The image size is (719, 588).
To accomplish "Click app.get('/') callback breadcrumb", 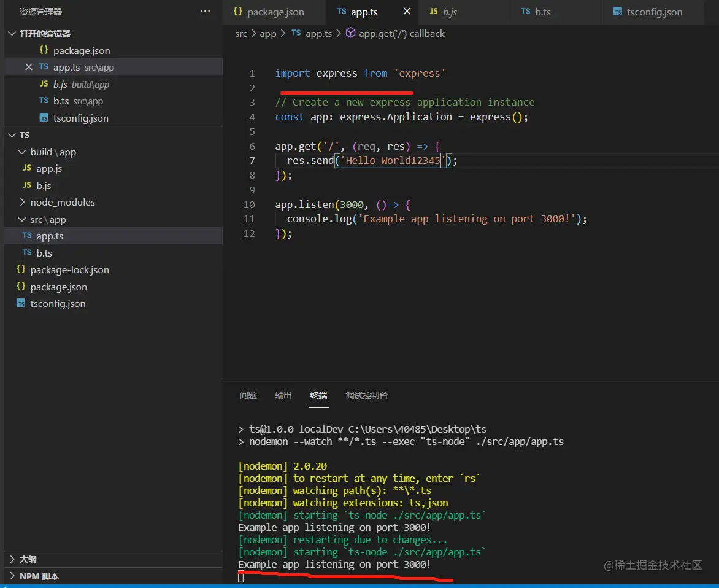I will pos(402,34).
